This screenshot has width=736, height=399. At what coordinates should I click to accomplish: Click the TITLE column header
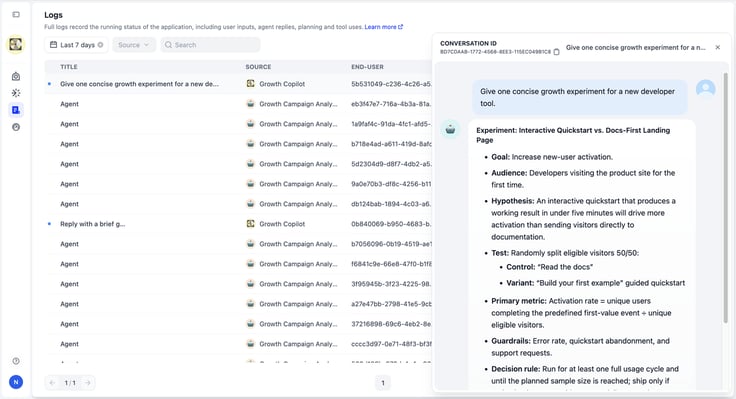pos(69,67)
